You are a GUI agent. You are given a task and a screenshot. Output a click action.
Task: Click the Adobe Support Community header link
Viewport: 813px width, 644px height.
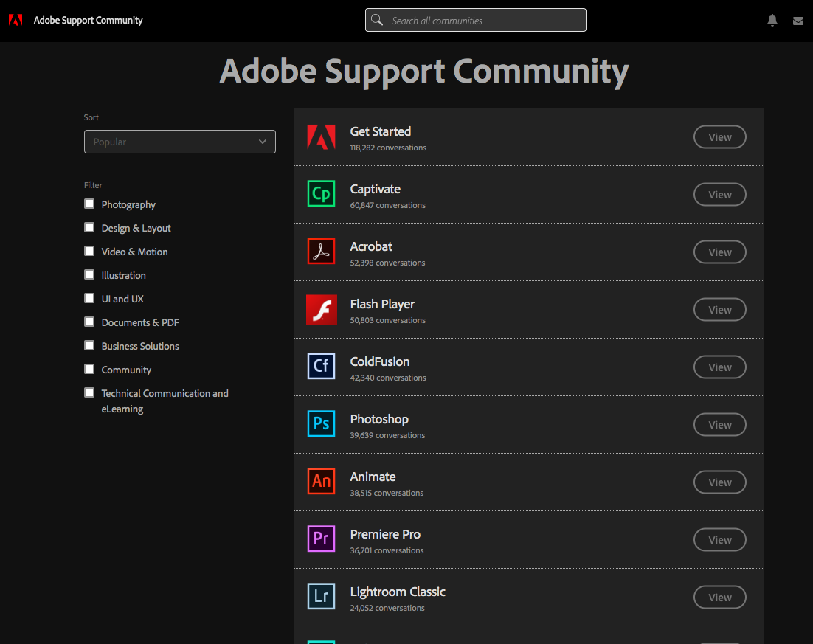(x=88, y=20)
